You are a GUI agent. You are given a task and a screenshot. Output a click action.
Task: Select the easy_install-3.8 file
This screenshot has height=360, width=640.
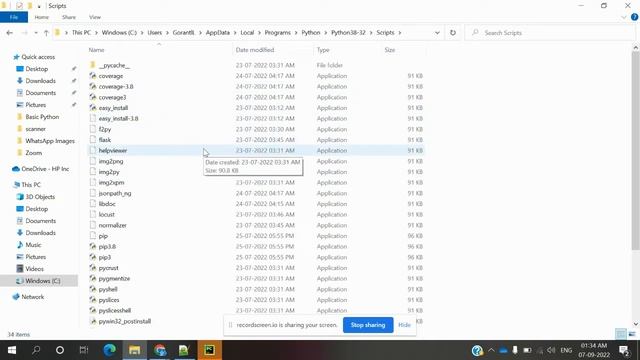[x=118, y=118]
